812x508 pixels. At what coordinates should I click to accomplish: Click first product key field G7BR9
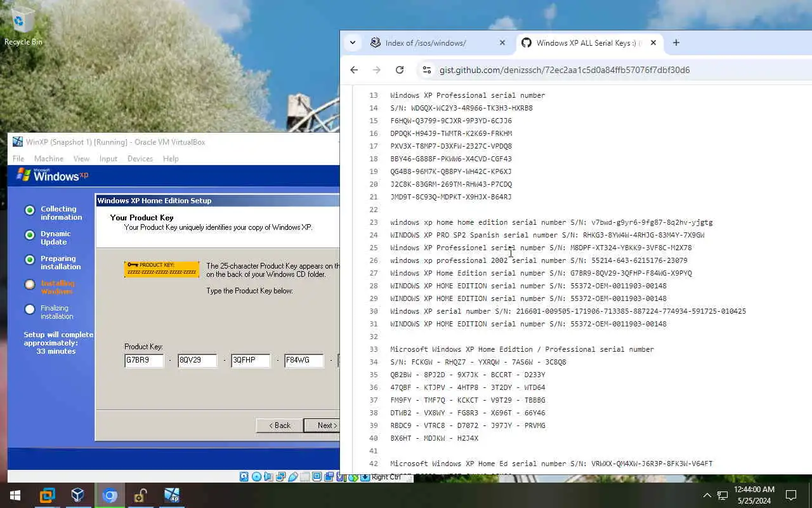144,360
